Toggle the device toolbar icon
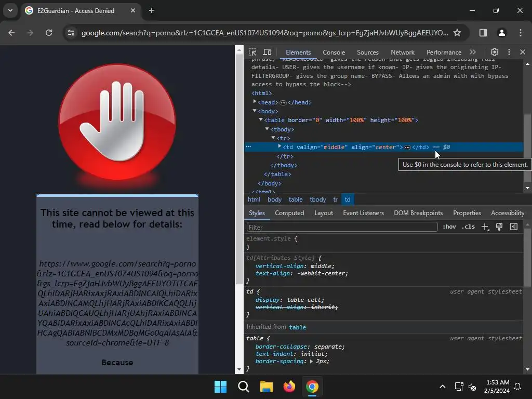This screenshot has height=399, width=532. pyautogui.click(x=268, y=52)
